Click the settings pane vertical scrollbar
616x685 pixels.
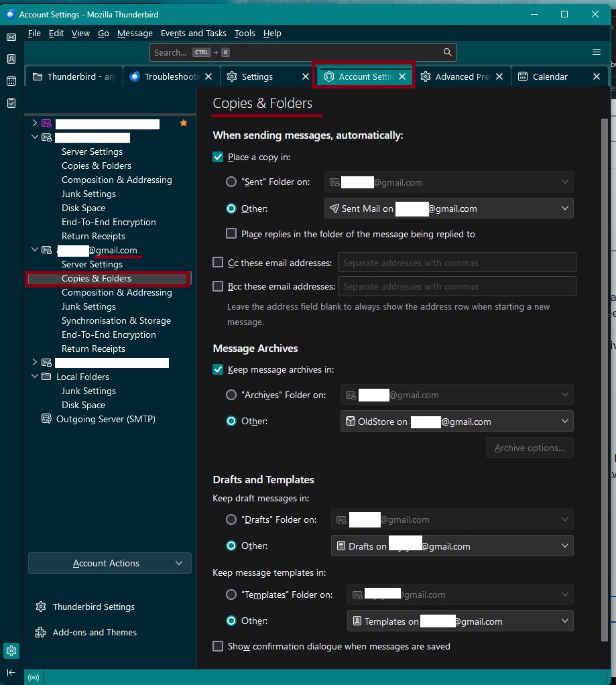tap(605, 380)
